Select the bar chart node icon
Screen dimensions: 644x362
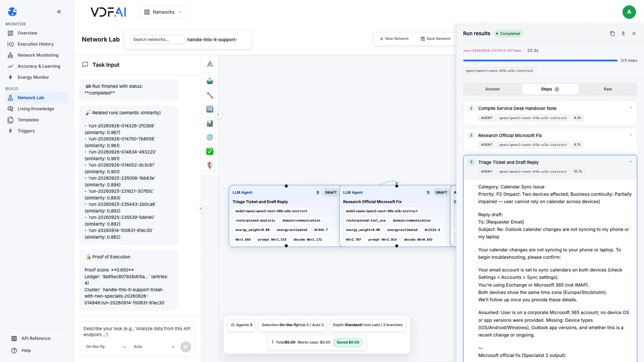coord(210,123)
